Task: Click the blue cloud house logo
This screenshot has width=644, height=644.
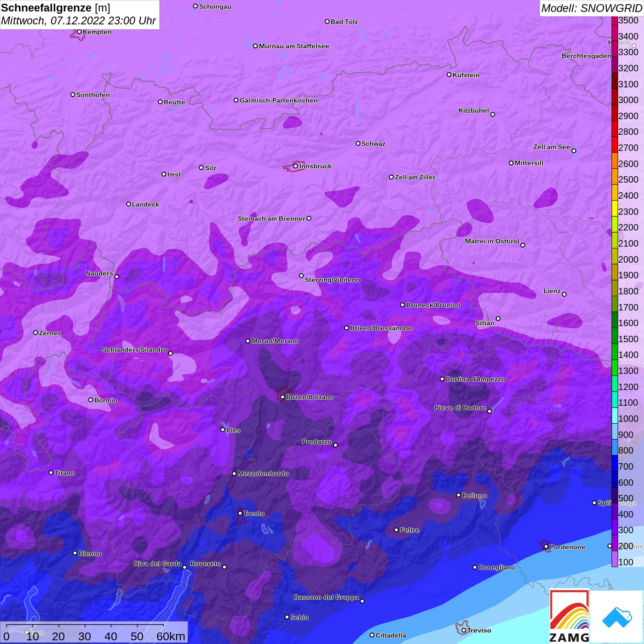Action: [617, 617]
